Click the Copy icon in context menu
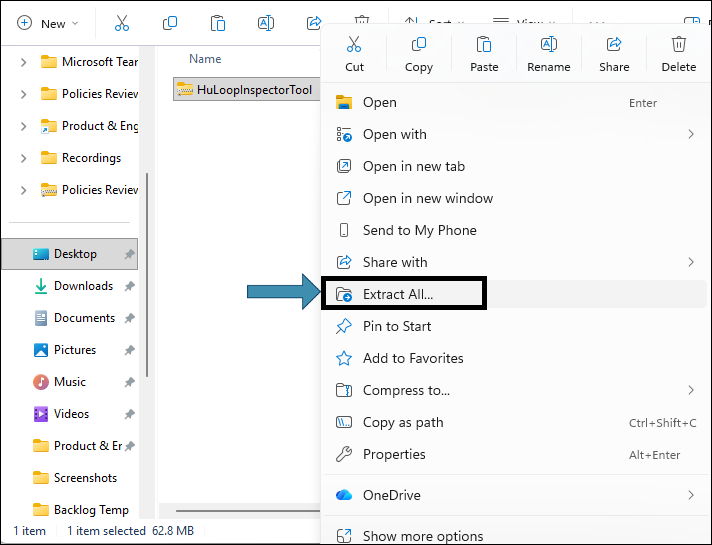 point(419,45)
